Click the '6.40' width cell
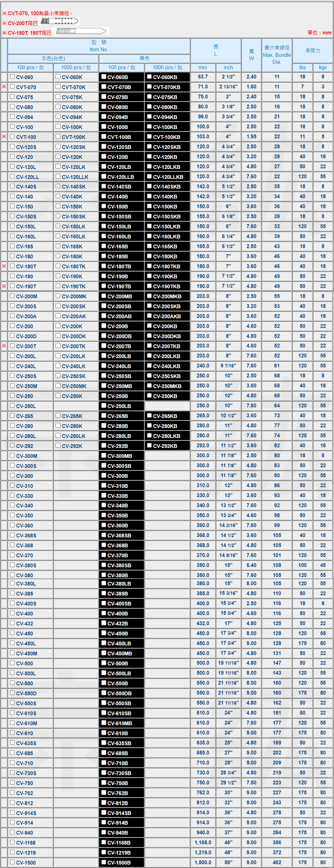Image resolution: width=334 pixels, height=868 pixels. [251, 565]
